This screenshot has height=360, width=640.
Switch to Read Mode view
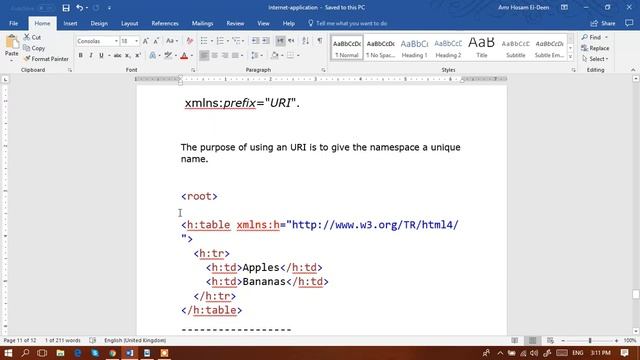pyautogui.click(x=515, y=340)
